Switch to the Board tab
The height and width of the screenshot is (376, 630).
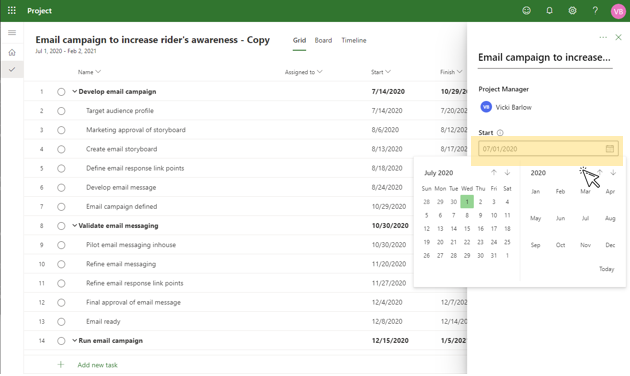[x=323, y=40]
